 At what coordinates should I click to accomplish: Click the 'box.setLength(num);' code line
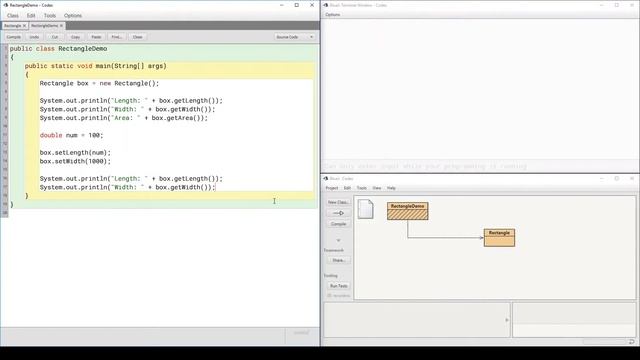click(x=75, y=153)
